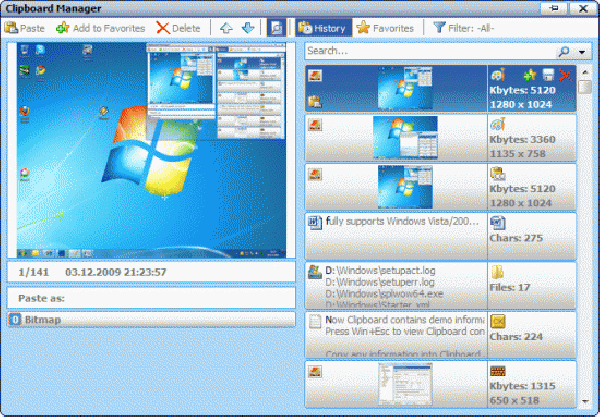Switch to the History tab

pos(323,28)
